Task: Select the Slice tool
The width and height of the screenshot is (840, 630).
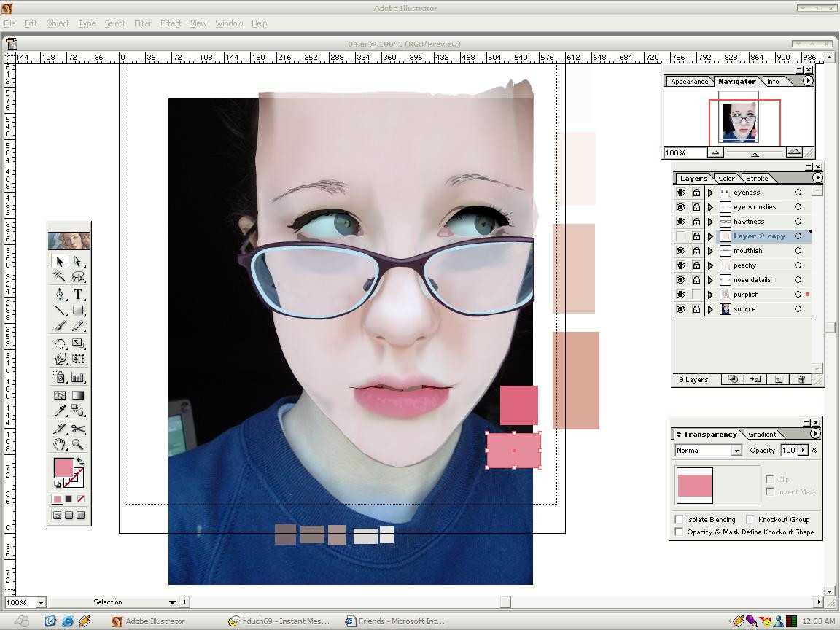Action: (60, 429)
